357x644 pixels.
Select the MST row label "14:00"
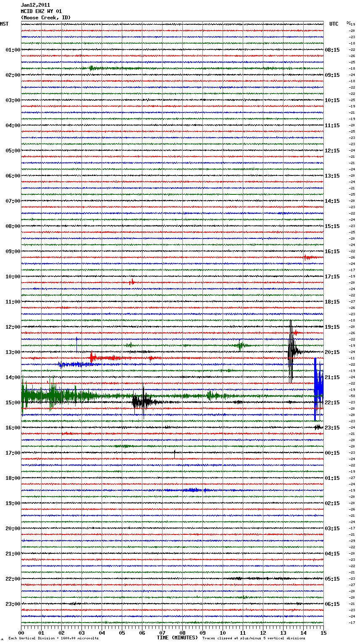click(13, 377)
